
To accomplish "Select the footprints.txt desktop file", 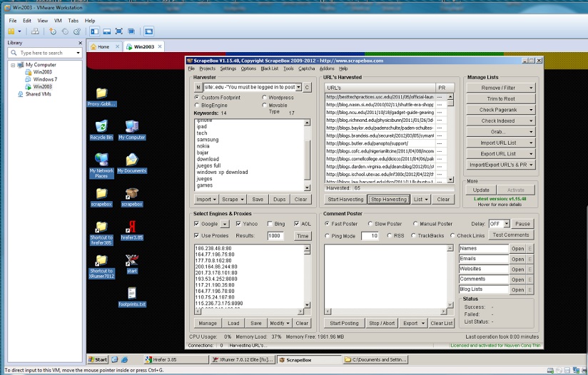I will pyautogui.click(x=131, y=297).
